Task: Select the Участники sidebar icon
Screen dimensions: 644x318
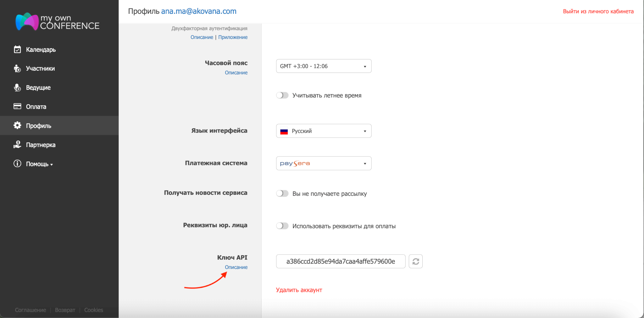Action: (18, 69)
